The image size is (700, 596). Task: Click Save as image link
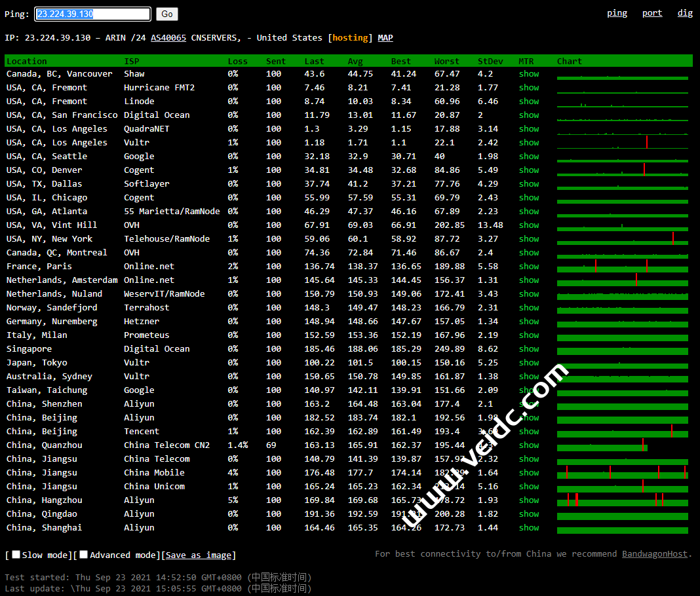click(x=199, y=555)
